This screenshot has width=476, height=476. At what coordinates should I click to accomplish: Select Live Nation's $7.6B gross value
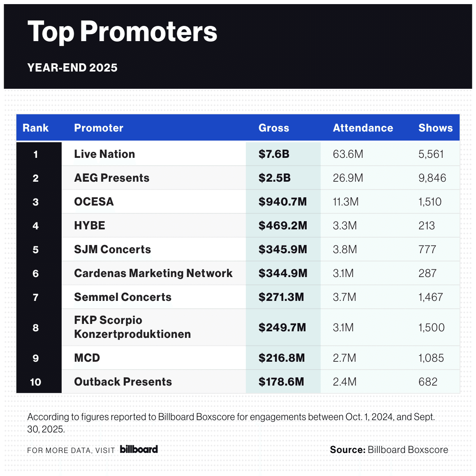click(x=274, y=154)
